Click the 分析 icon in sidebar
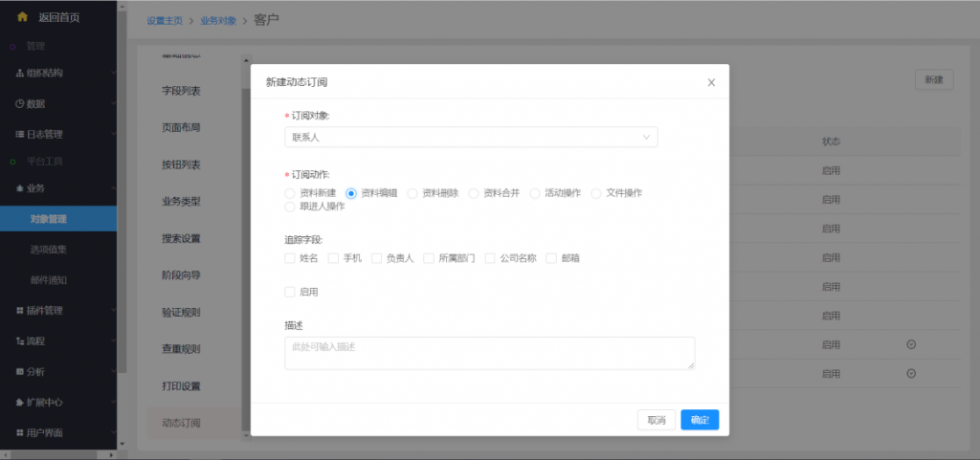 click(20, 371)
